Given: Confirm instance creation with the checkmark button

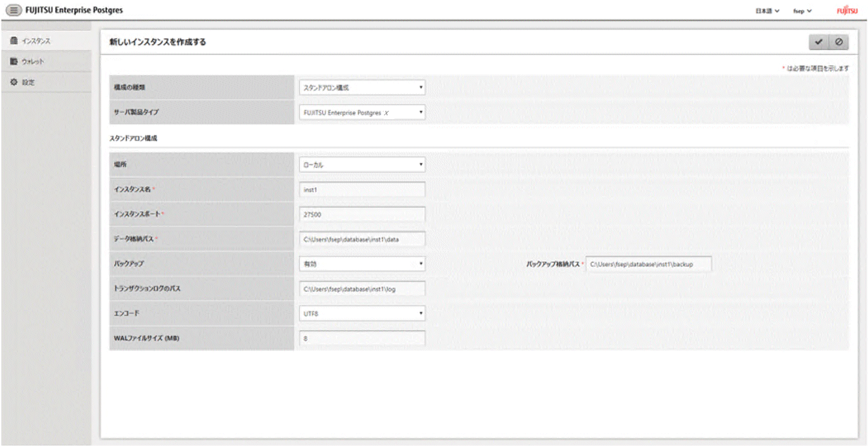Looking at the screenshot, I should (x=819, y=42).
